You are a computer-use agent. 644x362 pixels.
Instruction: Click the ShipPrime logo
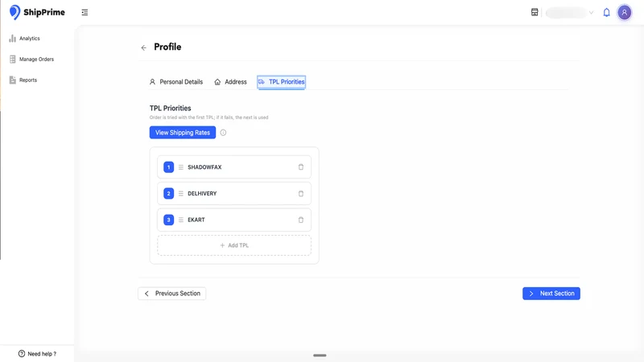coord(37,12)
